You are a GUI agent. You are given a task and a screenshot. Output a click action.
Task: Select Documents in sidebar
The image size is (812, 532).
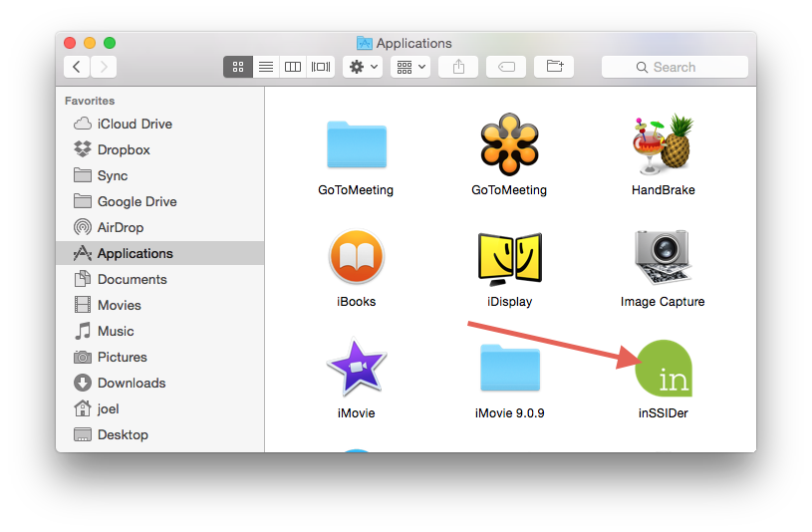[160, 279]
